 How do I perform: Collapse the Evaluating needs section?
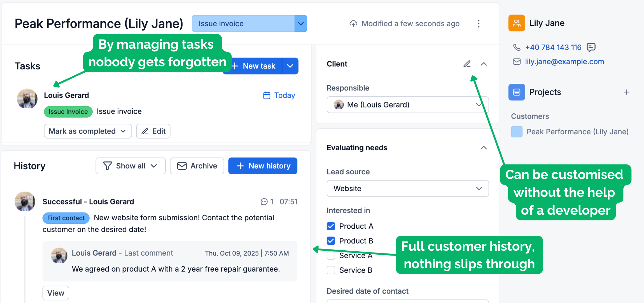[484, 148]
